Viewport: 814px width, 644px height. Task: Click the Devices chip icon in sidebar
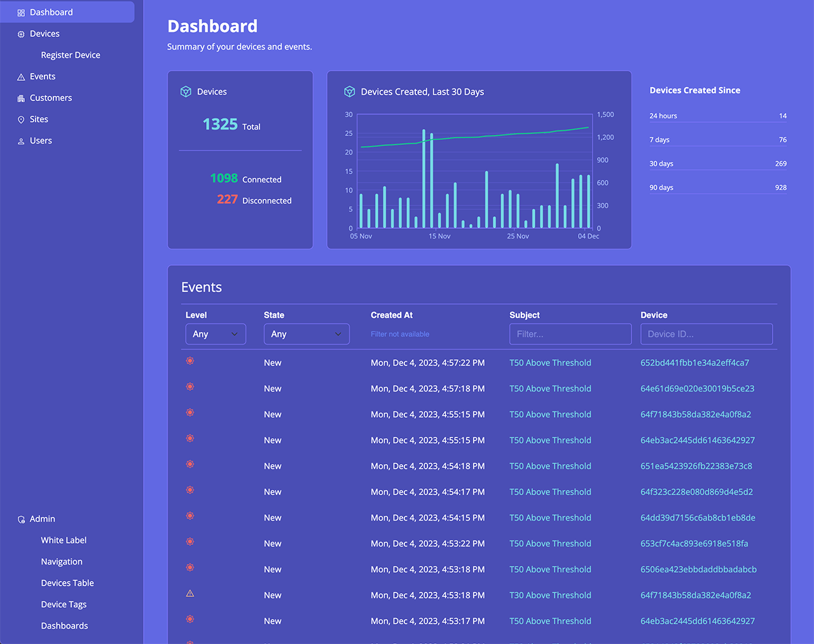coord(21,34)
